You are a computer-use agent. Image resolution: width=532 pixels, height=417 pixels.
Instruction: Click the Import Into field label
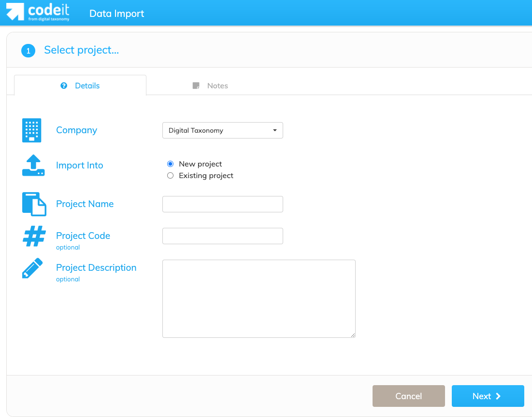point(79,165)
